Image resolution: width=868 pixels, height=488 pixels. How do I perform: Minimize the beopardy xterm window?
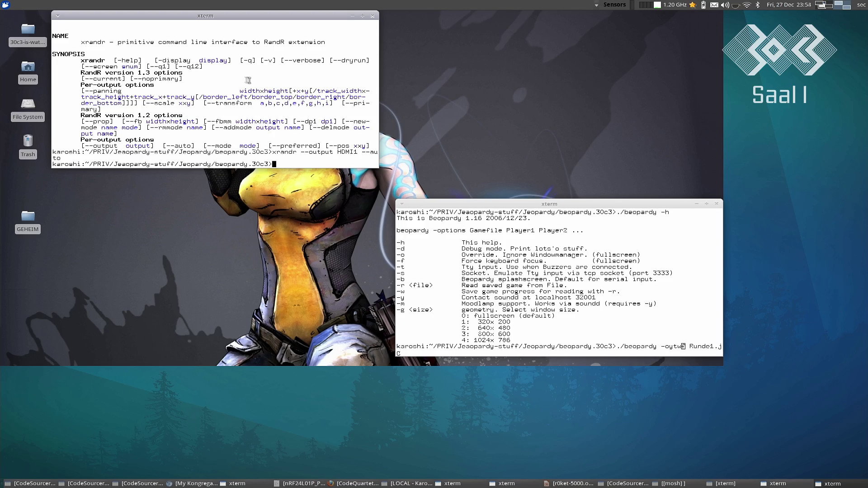pos(697,204)
